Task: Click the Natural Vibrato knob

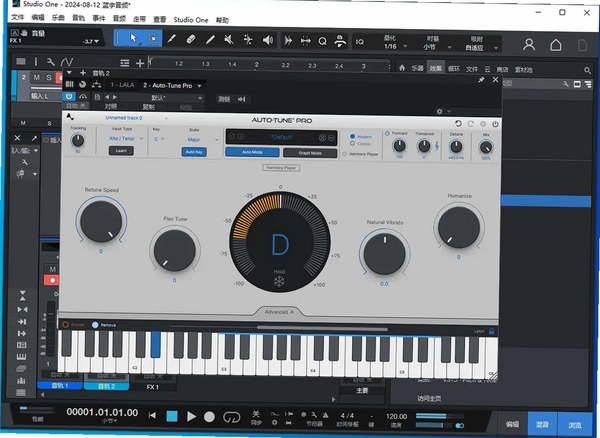Action: coord(384,254)
